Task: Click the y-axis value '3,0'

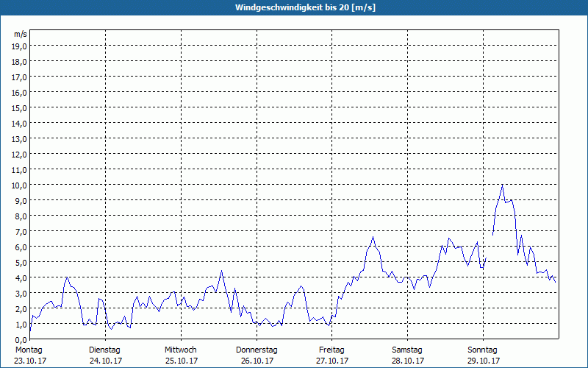Action: 22,294
